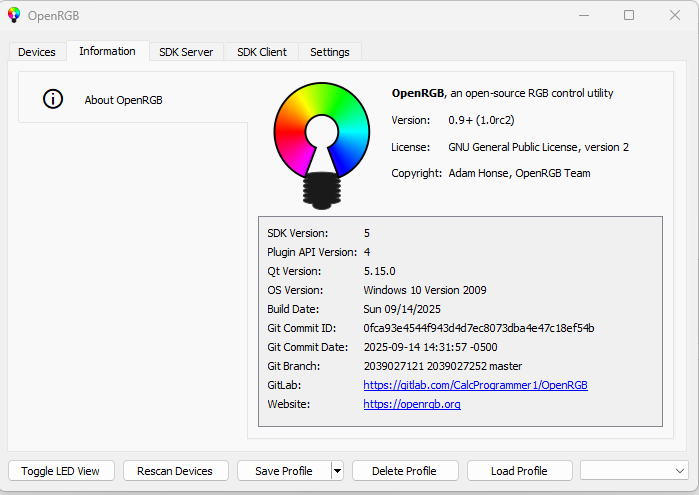
Task: Open the openrgb.org website link
Action: [x=412, y=404]
